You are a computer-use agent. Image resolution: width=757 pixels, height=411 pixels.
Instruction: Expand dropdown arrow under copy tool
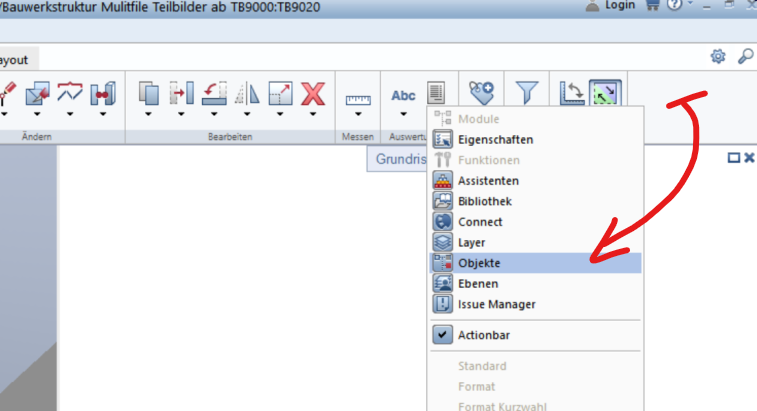click(149, 114)
